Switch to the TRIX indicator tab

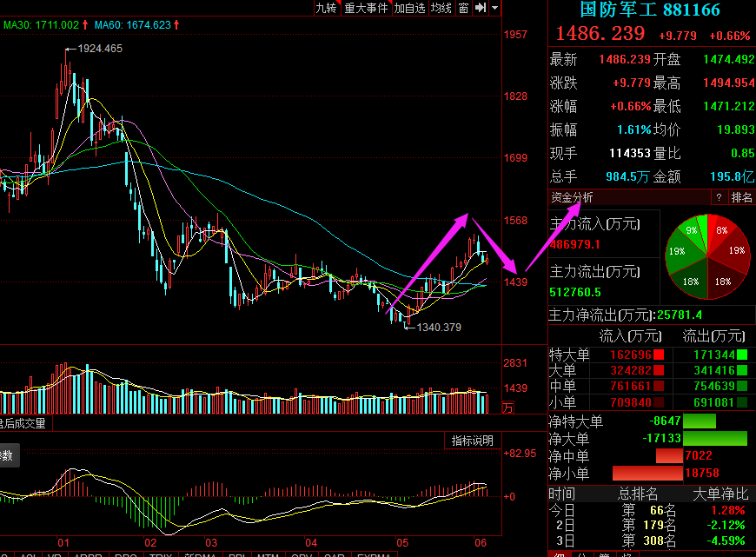[161, 554]
